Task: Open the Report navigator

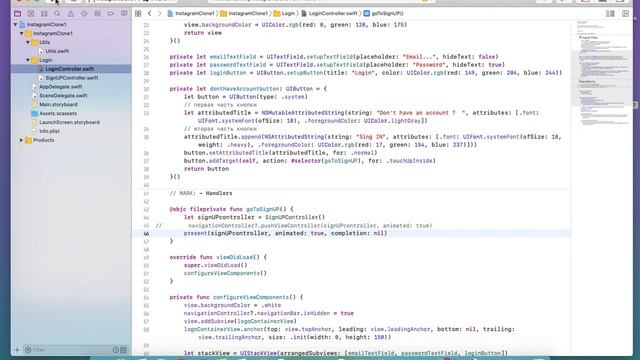Action: pyautogui.click(x=124, y=13)
